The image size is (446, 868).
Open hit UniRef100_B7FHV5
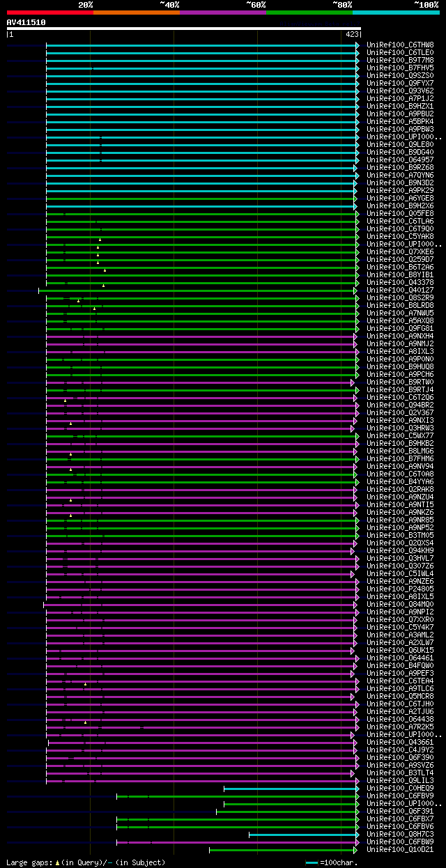click(400, 68)
